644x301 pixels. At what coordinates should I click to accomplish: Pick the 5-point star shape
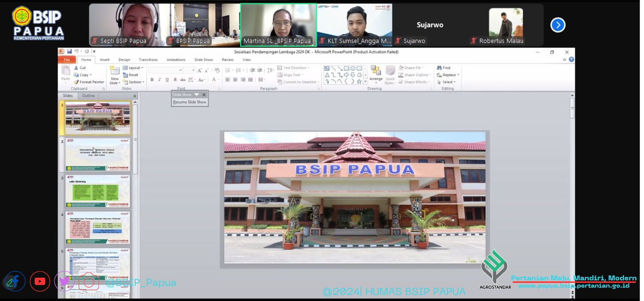(x=359, y=81)
